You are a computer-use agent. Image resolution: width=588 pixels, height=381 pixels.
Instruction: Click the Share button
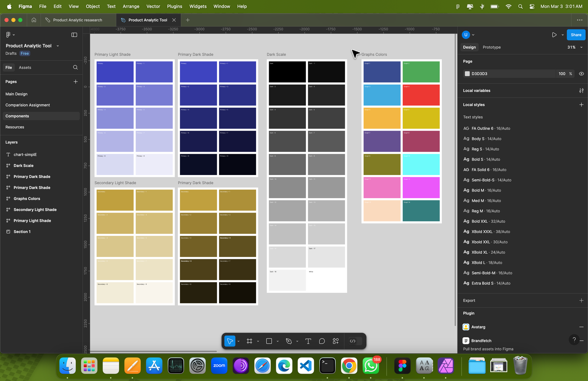coord(576,35)
